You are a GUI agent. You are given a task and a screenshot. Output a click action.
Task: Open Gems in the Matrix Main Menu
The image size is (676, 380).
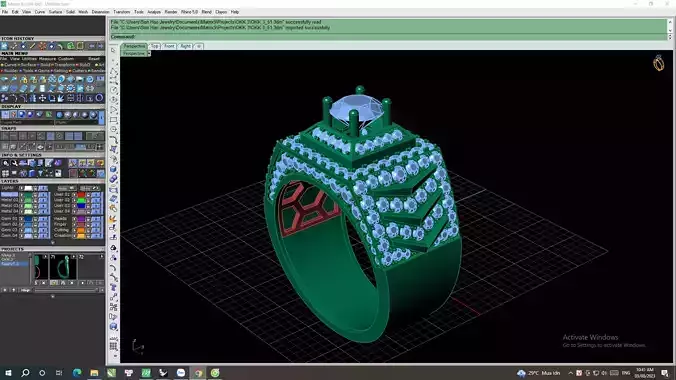pos(43,70)
